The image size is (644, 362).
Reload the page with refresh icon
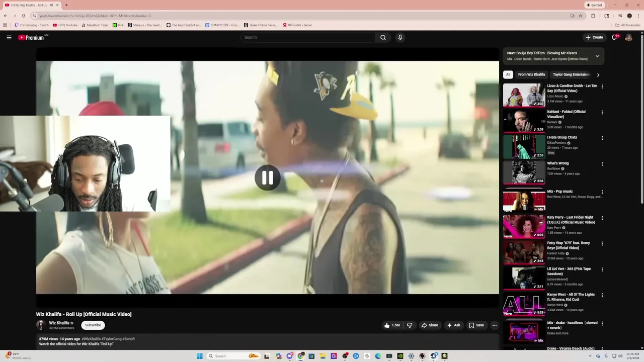click(23, 16)
